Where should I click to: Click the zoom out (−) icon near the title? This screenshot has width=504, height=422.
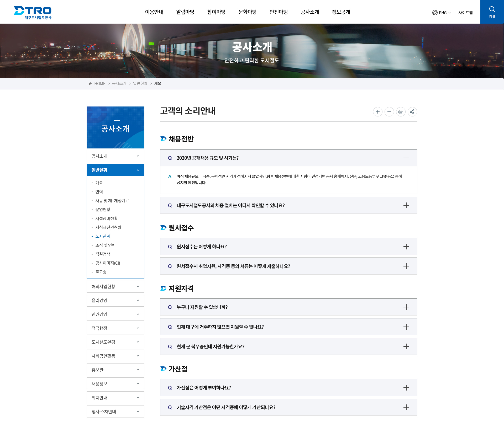pyautogui.click(x=389, y=111)
